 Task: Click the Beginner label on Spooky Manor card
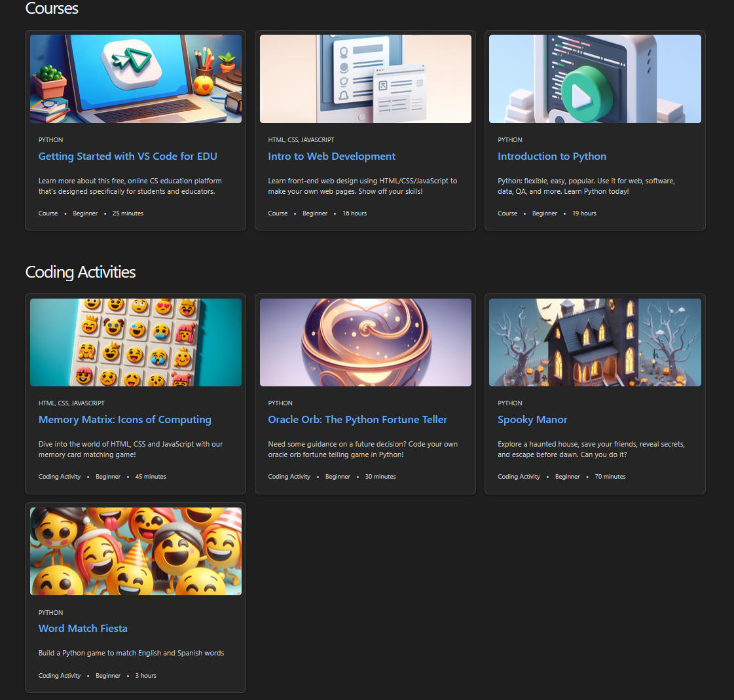pyautogui.click(x=567, y=476)
